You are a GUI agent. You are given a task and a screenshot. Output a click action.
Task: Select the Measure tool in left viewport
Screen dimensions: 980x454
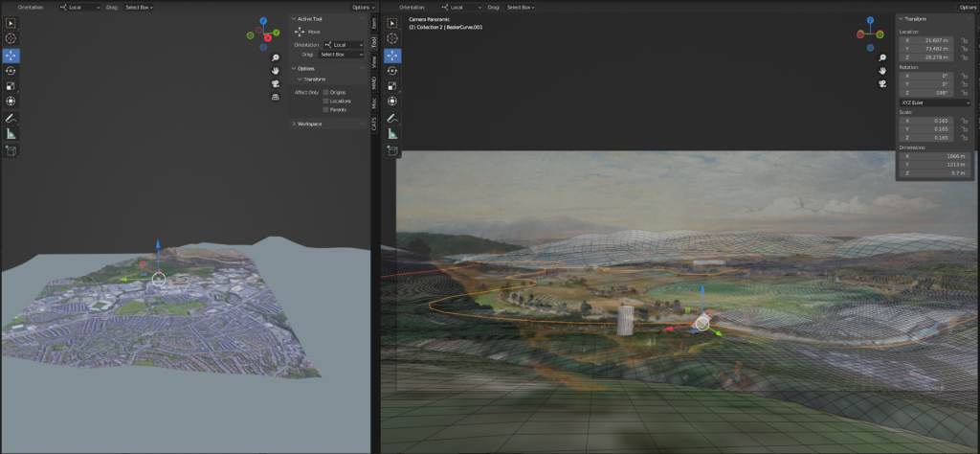11,133
